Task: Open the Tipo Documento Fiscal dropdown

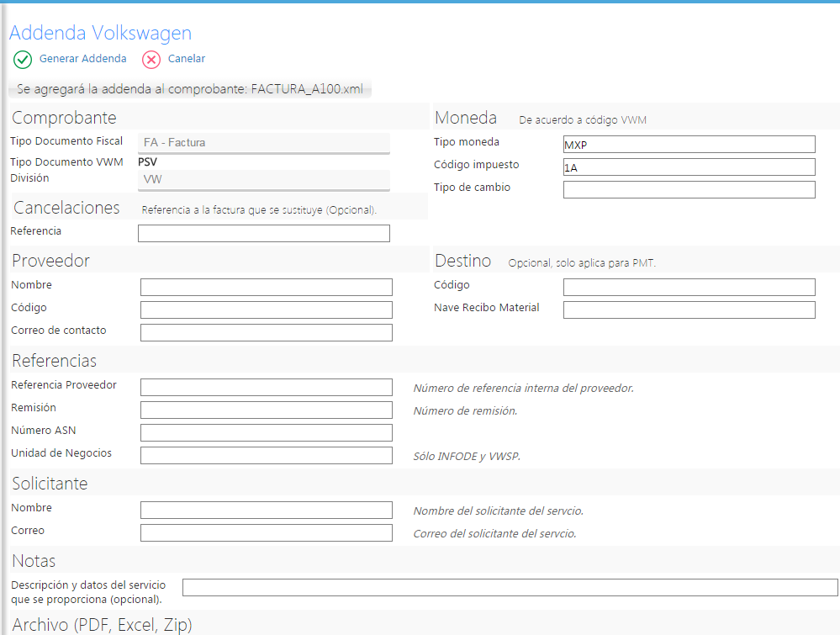Action: pos(263,143)
